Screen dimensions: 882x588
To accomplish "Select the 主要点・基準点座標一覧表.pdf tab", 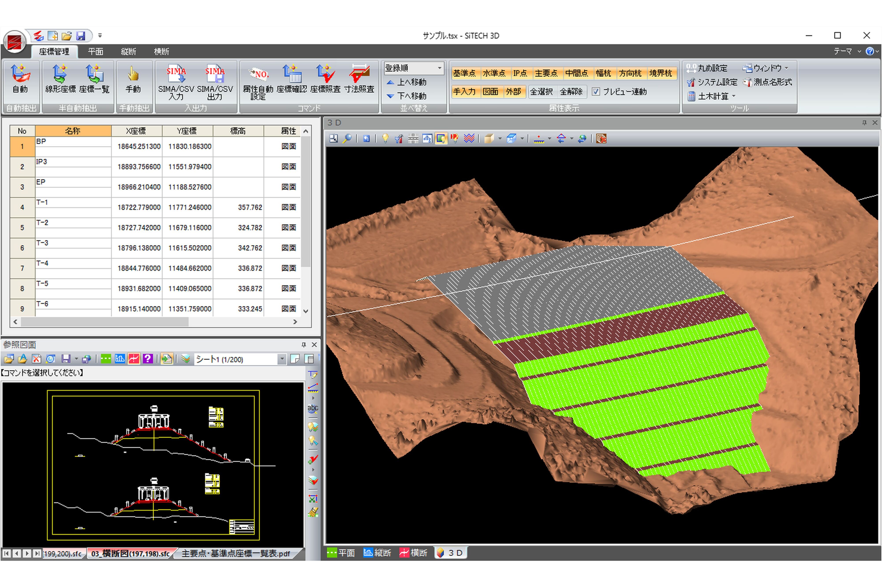I will click(235, 553).
